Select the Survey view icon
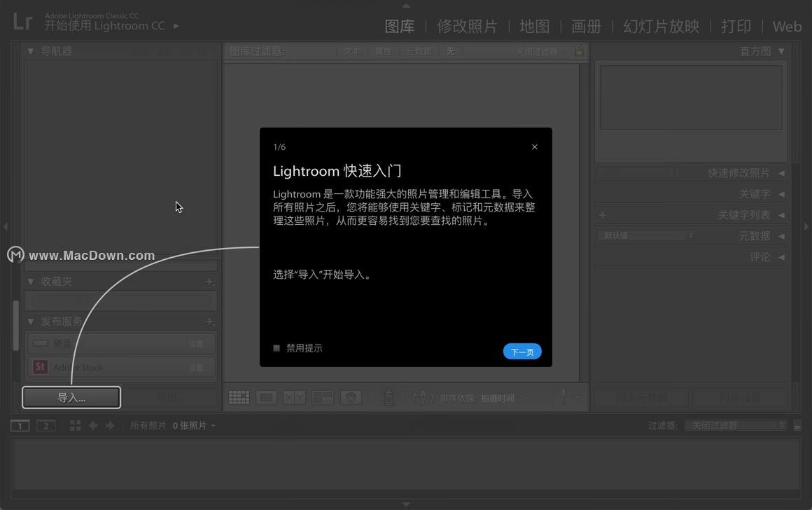 coord(323,397)
